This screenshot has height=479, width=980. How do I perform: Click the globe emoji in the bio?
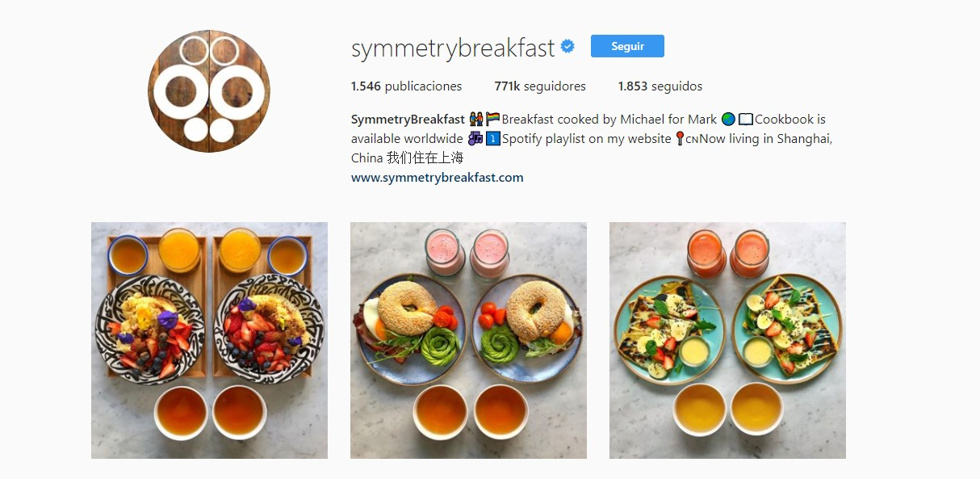728,120
